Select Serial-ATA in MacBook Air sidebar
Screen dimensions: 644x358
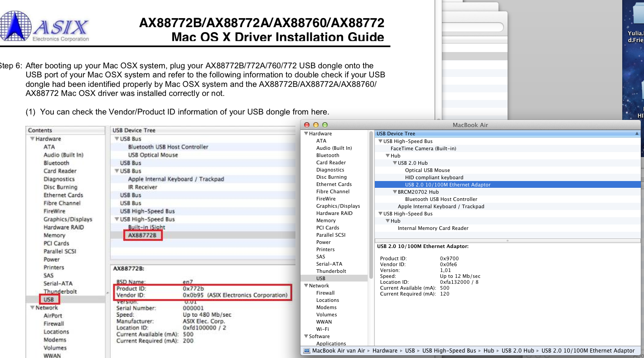pyautogui.click(x=329, y=264)
